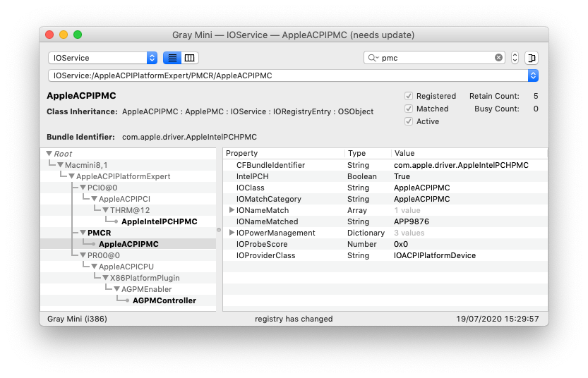Select the AppleACPIPMC tree entry
Screen dimensions: 588x378
pyautogui.click(x=128, y=244)
